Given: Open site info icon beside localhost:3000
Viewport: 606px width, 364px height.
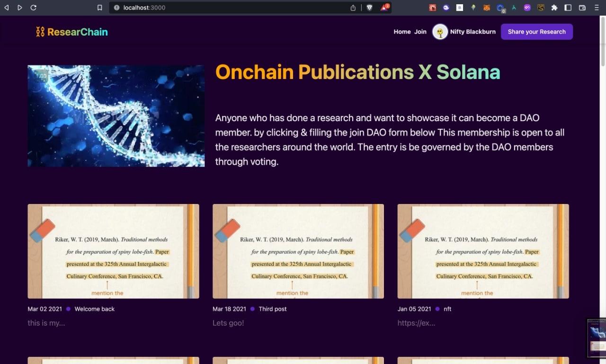Looking at the screenshot, I should 116,8.
